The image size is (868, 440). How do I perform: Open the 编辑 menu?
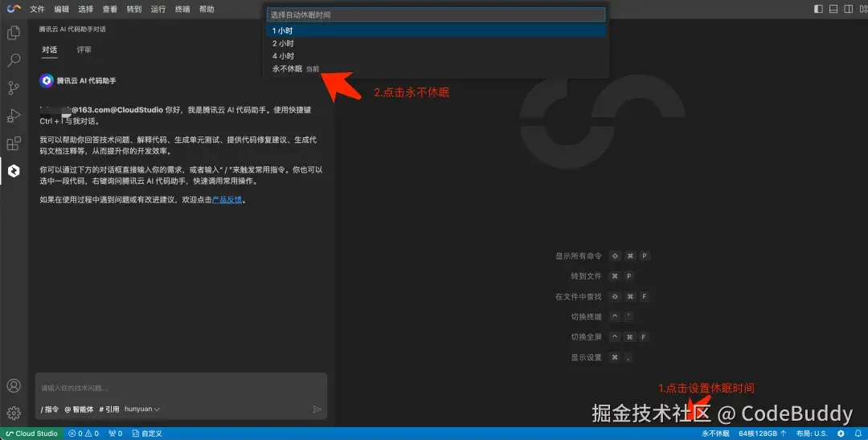61,9
